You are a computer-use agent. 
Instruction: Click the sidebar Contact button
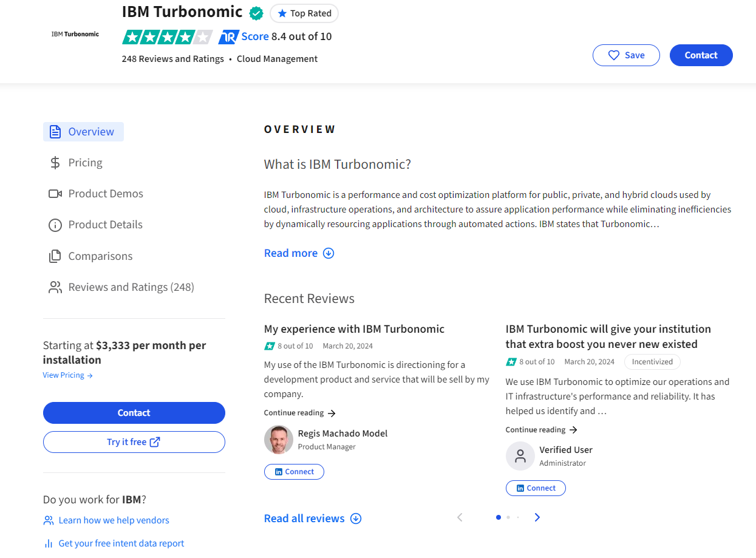(x=134, y=413)
